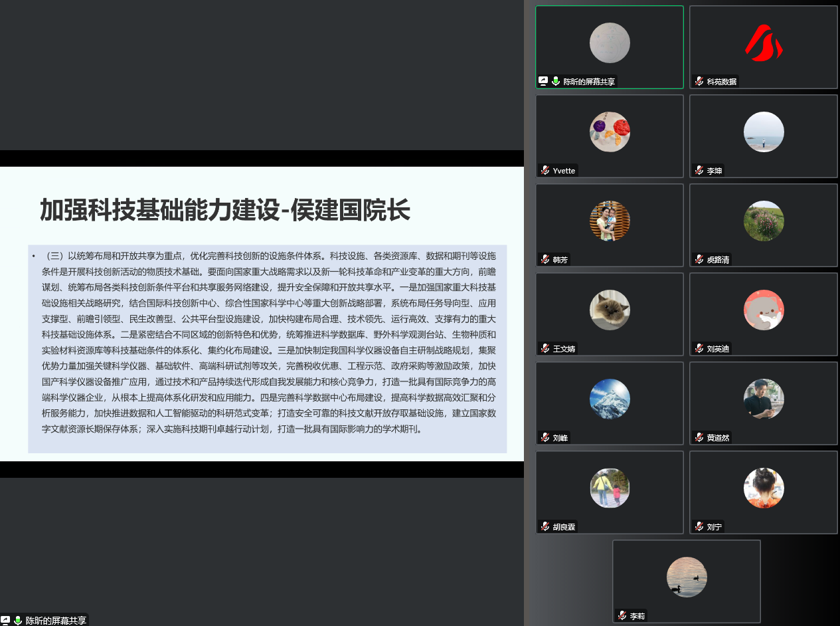Click the 刘宁 participant name label
This screenshot has width=840, height=626.
(x=714, y=527)
